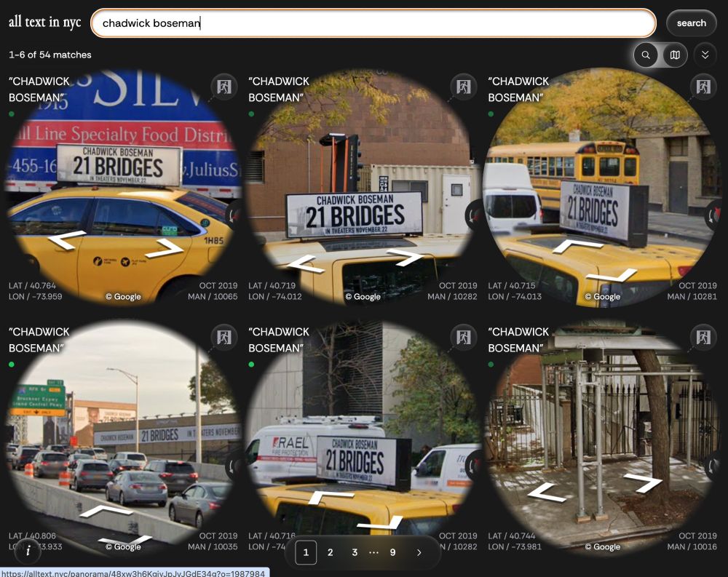Click the "MAN / 10016" zip label
728x577 pixels.
coord(692,547)
